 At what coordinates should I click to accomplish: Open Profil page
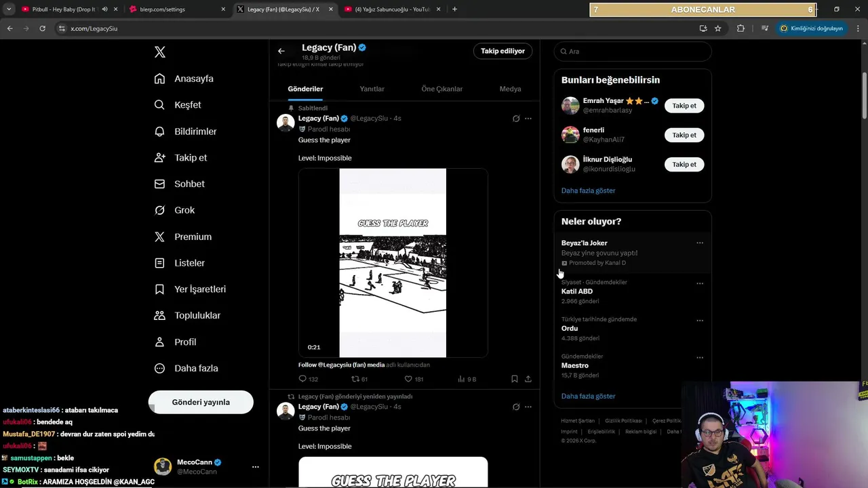(176, 342)
